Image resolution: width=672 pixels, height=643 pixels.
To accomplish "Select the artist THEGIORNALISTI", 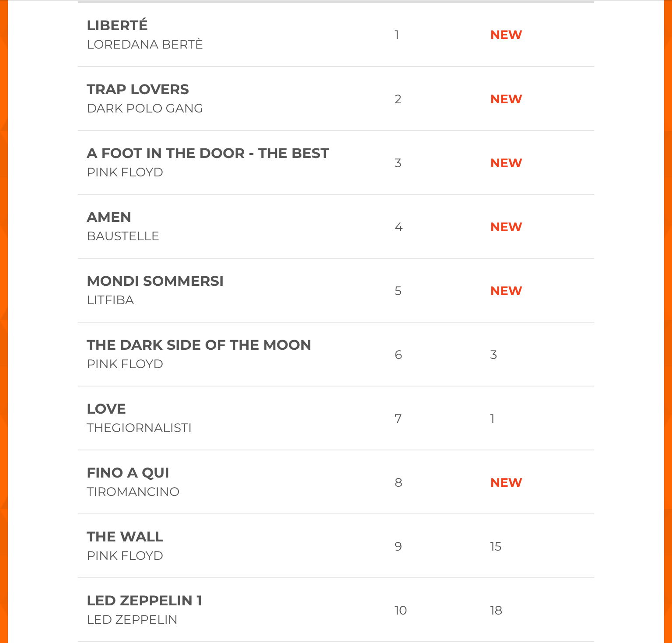I will (x=139, y=428).
